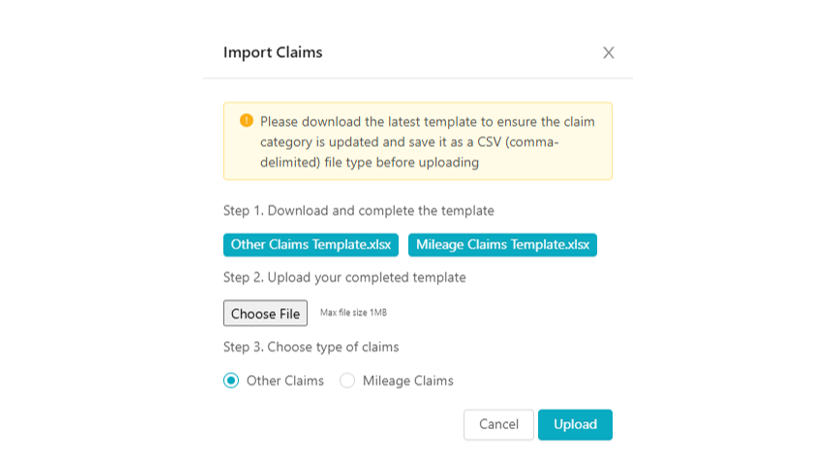
Task: Close the Import Claims dialog with X
Action: coord(608,53)
